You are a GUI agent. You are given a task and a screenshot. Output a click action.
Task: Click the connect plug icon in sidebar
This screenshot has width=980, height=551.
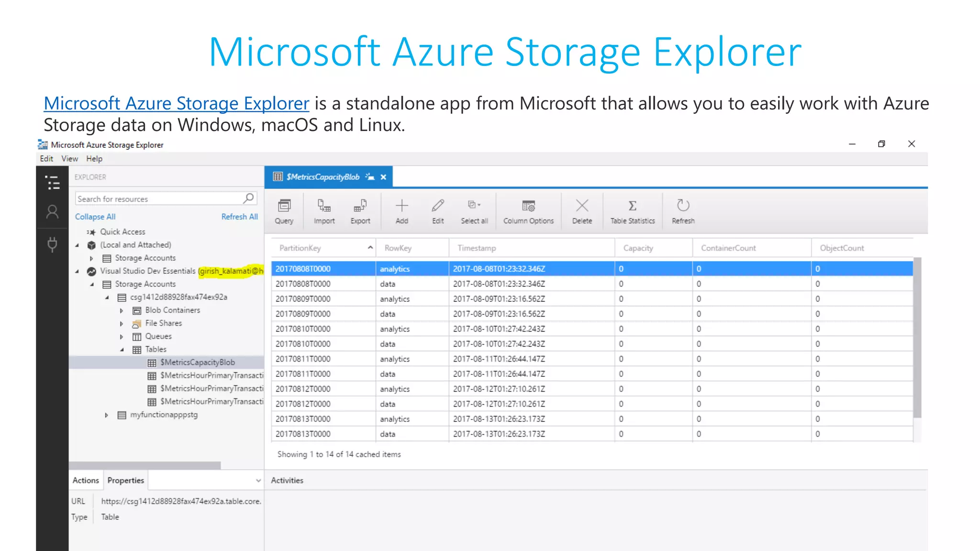pos(52,244)
